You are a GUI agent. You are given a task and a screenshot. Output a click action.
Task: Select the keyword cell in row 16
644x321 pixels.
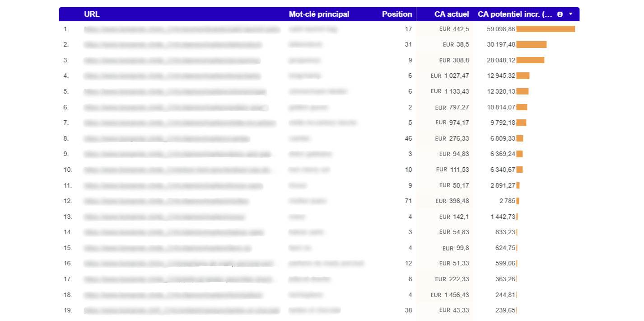pyautogui.click(x=326, y=264)
